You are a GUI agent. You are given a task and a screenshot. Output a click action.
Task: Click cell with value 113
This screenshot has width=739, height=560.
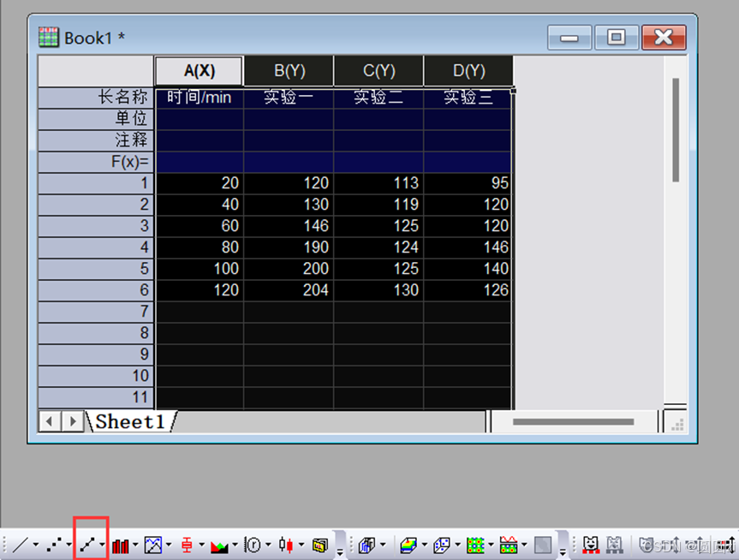(378, 183)
